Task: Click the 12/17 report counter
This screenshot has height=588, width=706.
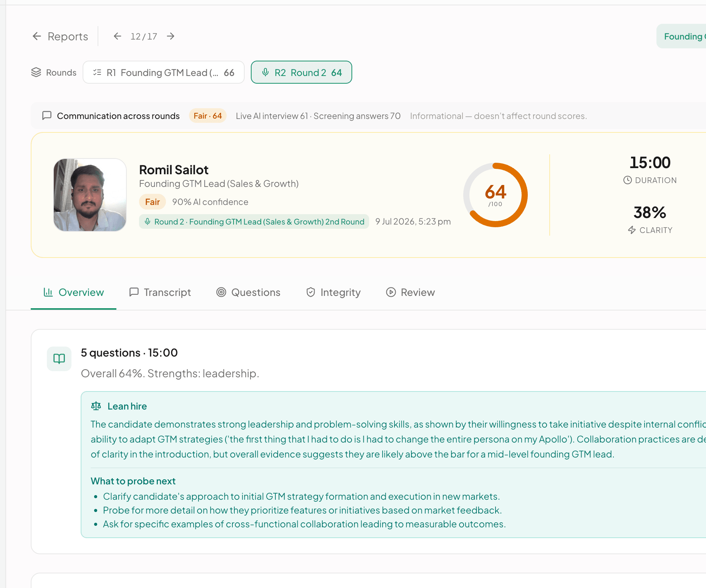Action: tap(144, 36)
